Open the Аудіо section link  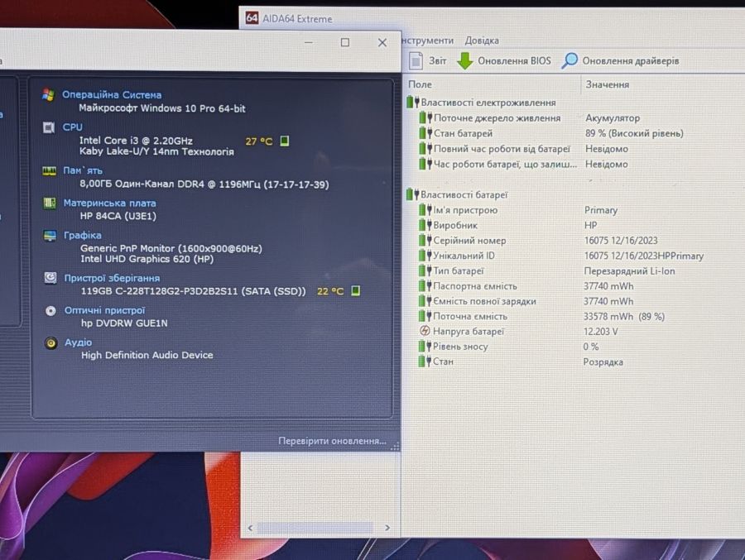tap(79, 342)
